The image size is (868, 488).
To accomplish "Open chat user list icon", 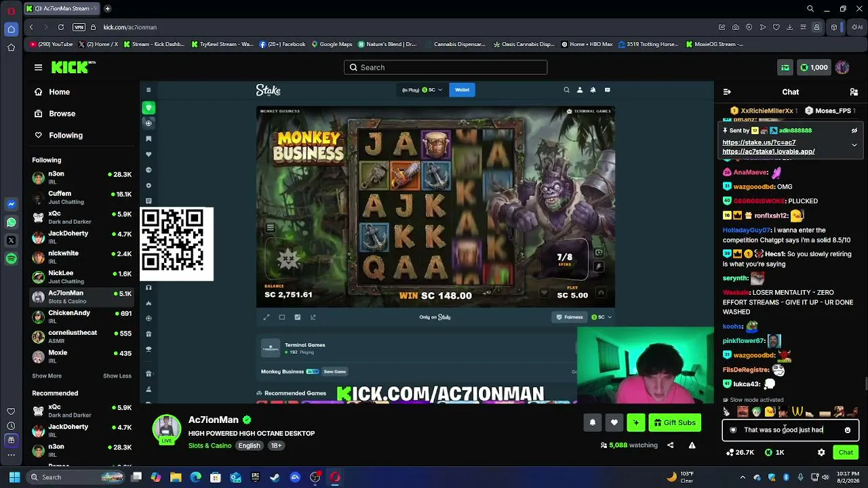I will point(854,91).
